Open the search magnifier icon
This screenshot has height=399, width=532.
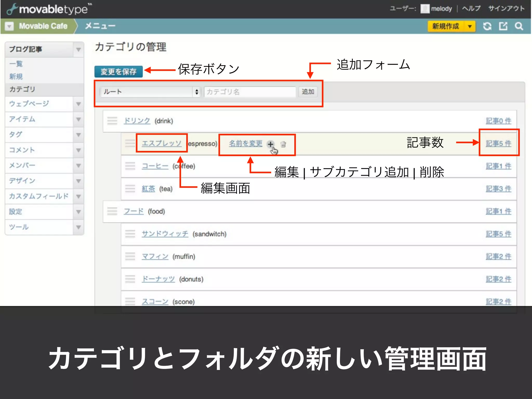pos(519,26)
